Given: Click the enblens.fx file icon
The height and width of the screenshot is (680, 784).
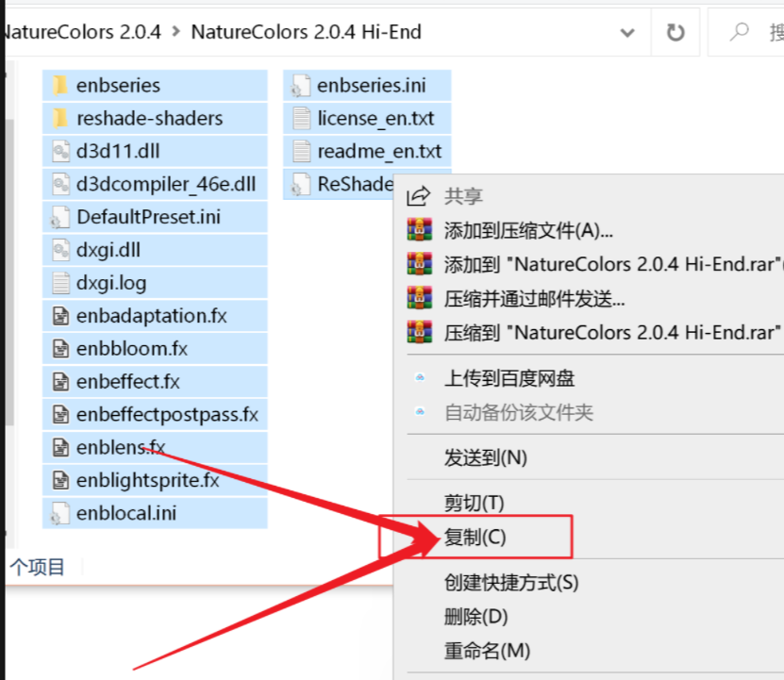Looking at the screenshot, I should (x=60, y=447).
